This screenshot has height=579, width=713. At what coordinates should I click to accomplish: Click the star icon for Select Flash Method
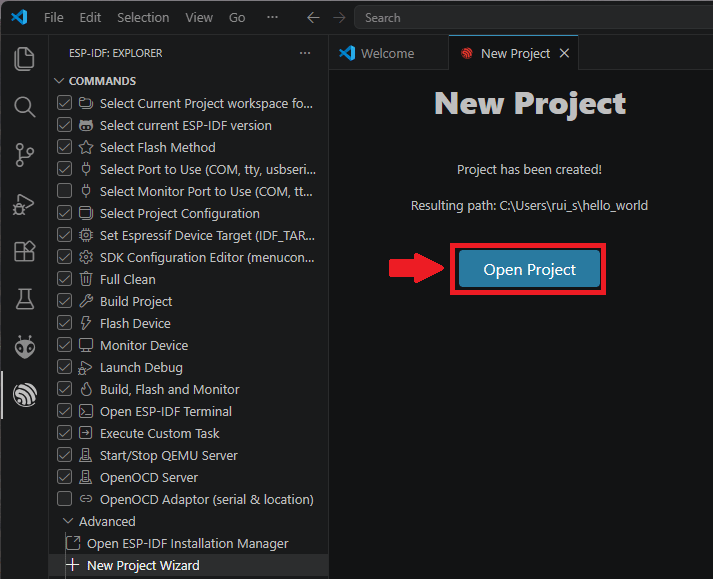click(x=86, y=147)
